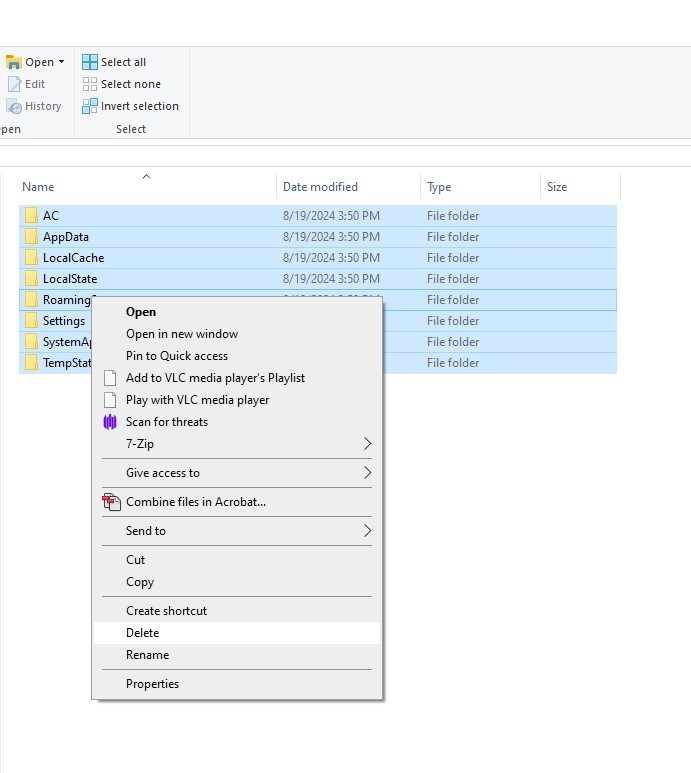Image resolution: width=691 pixels, height=773 pixels.
Task: Click the Select all button label
Action: (123, 62)
